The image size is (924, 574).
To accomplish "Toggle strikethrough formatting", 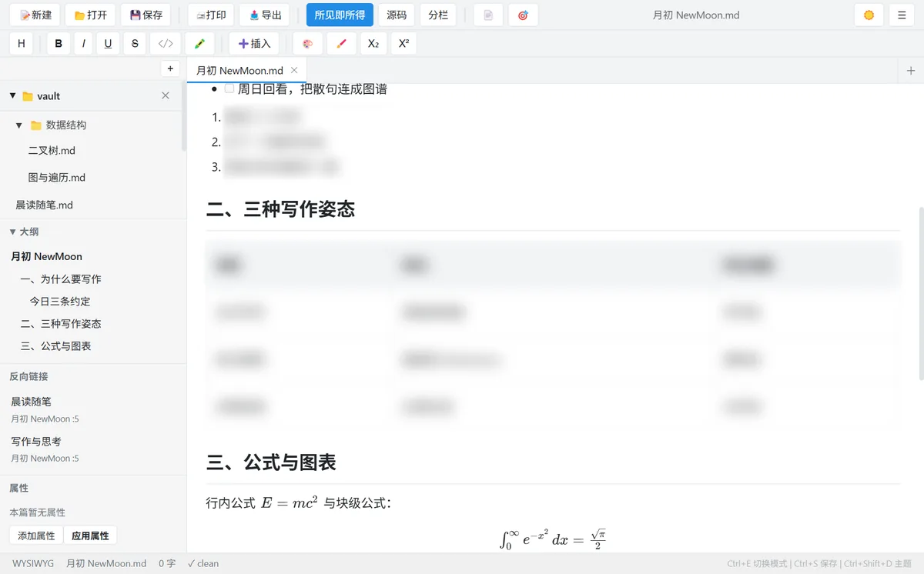I will click(135, 44).
